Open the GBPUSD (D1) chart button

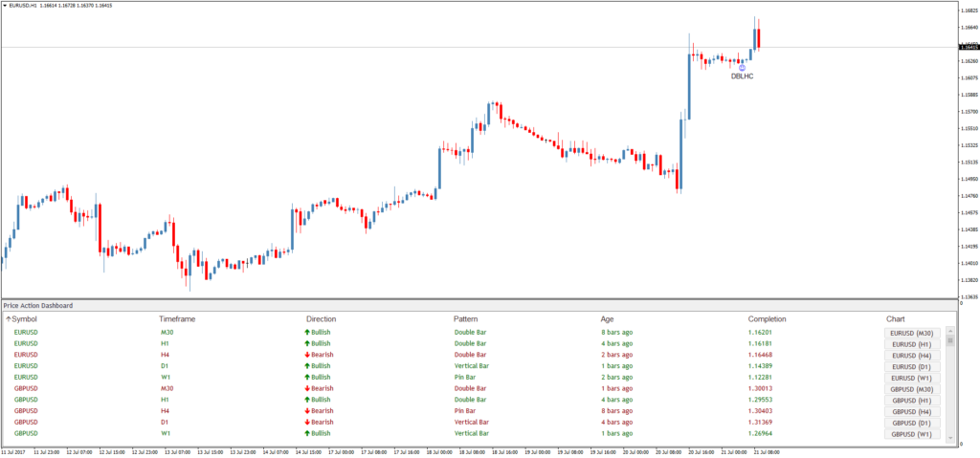tap(911, 423)
